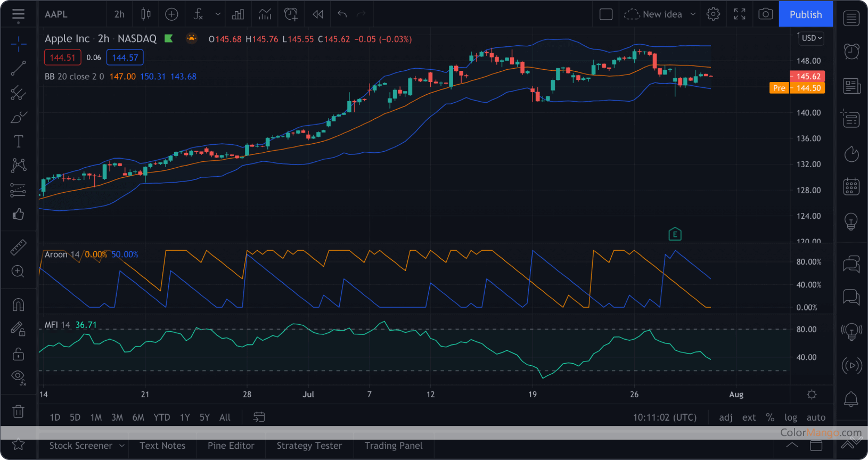Image resolution: width=868 pixels, height=460 pixels.
Task: Click the Measure ruler tool
Action: 18,247
